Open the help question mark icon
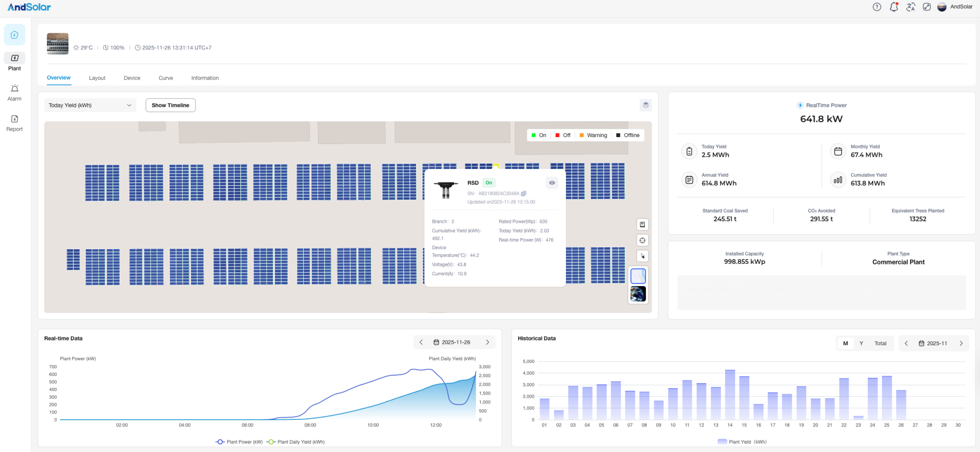This screenshot has width=980, height=452. pyautogui.click(x=877, y=7)
